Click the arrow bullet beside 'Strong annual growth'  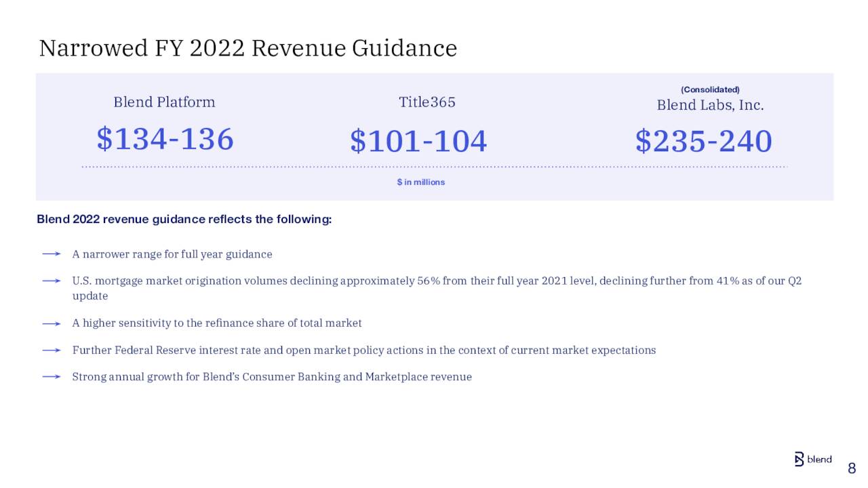52,377
